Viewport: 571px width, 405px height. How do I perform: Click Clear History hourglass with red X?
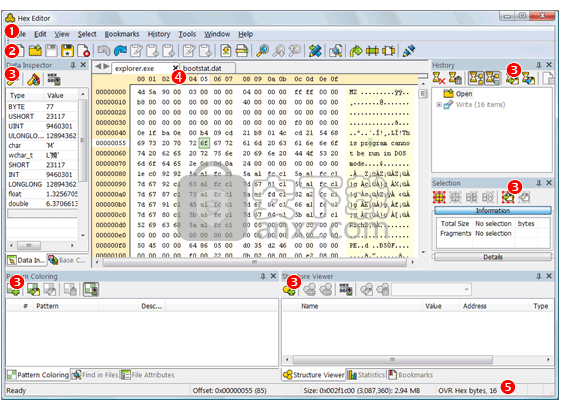pyautogui.click(x=439, y=78)
